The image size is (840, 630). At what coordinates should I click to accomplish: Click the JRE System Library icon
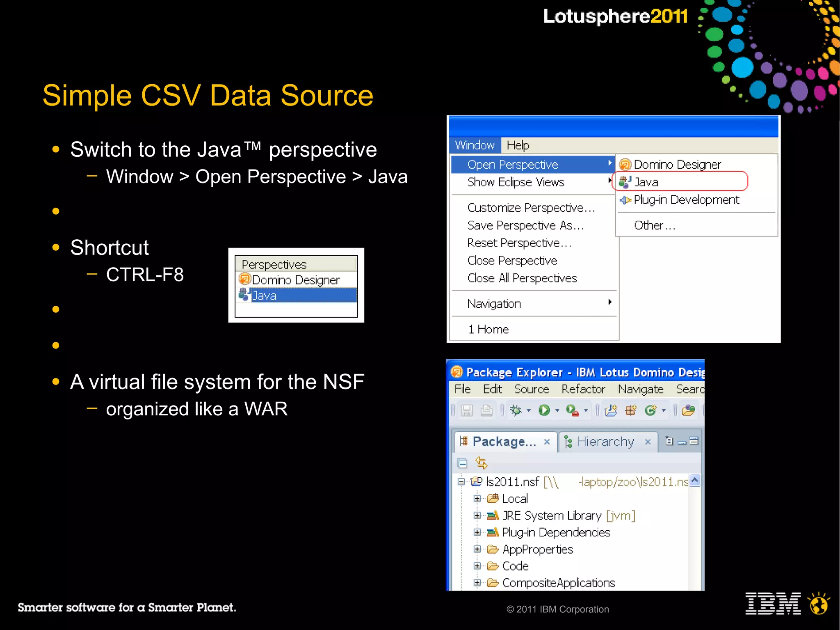(x=493, y=515)
